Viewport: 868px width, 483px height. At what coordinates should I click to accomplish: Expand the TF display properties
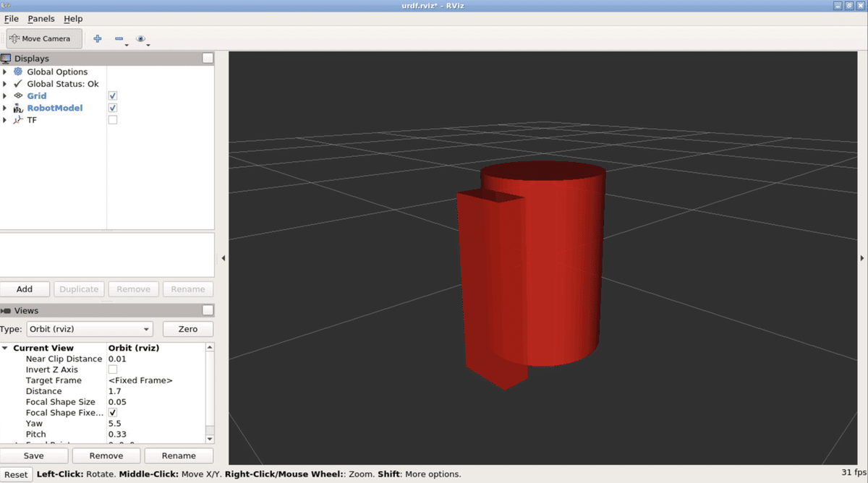click(5, 120)
